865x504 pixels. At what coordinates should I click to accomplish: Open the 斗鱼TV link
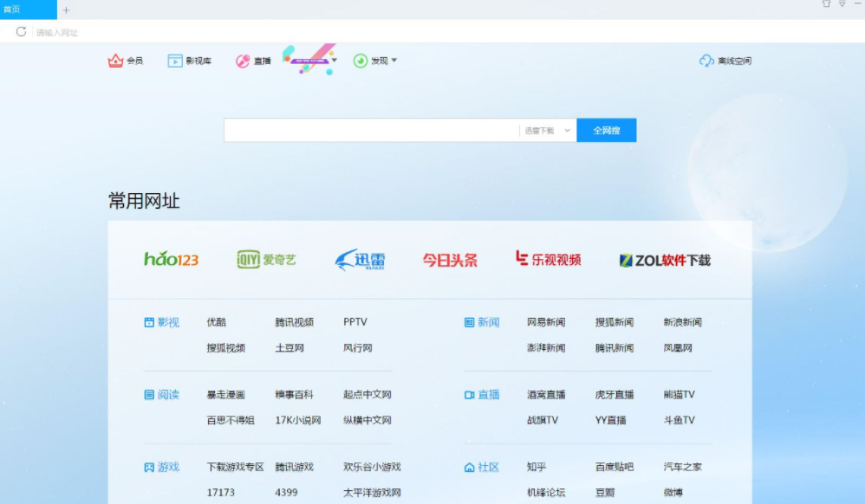[x=680, y=420]
